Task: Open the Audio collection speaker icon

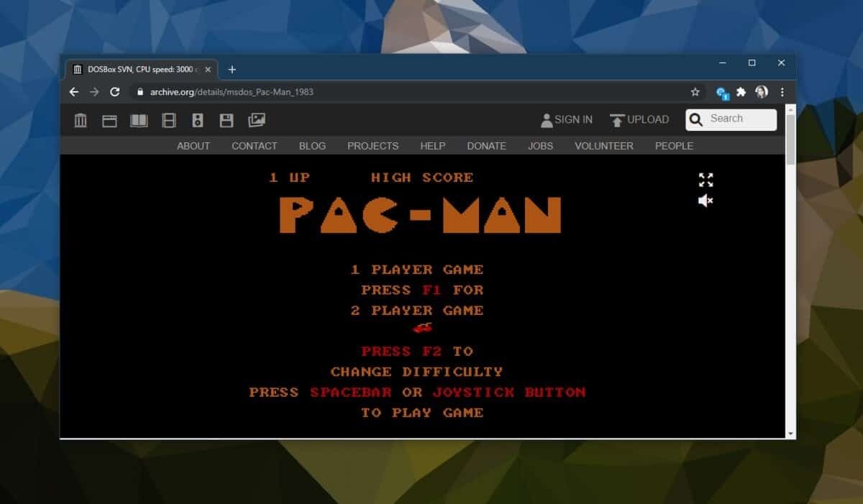Action: click(x=197, y=120)
